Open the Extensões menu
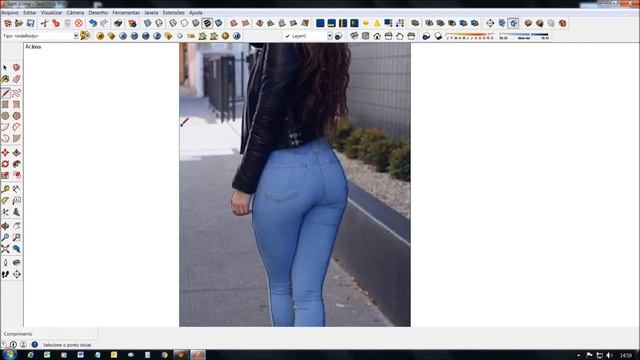Viewport: 640px width, 360px height. click(173, 13)
